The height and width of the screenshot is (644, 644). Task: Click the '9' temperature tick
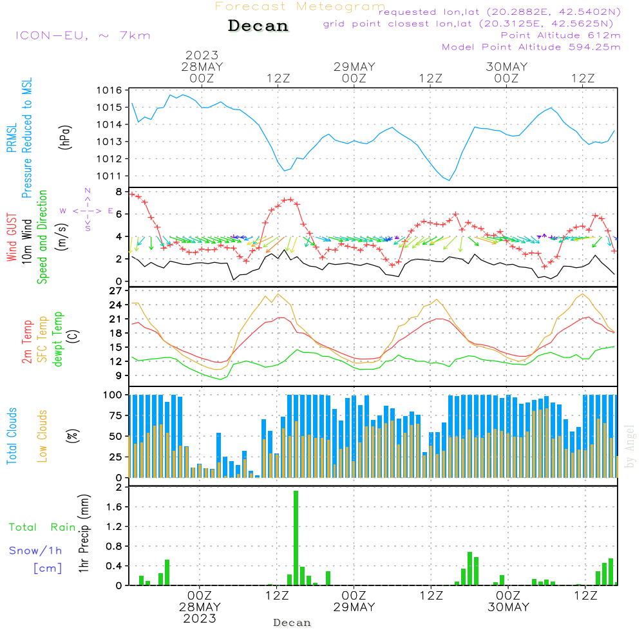tap(118, 375)
